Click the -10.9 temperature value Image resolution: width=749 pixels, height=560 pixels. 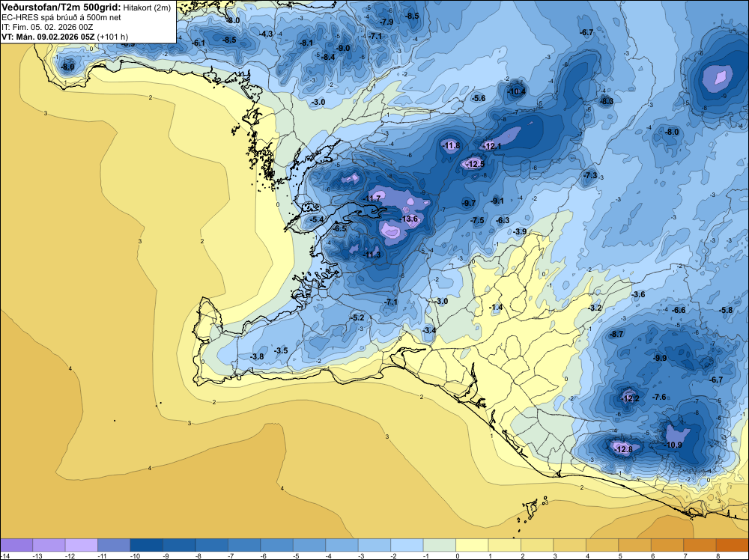pos(673,445)
